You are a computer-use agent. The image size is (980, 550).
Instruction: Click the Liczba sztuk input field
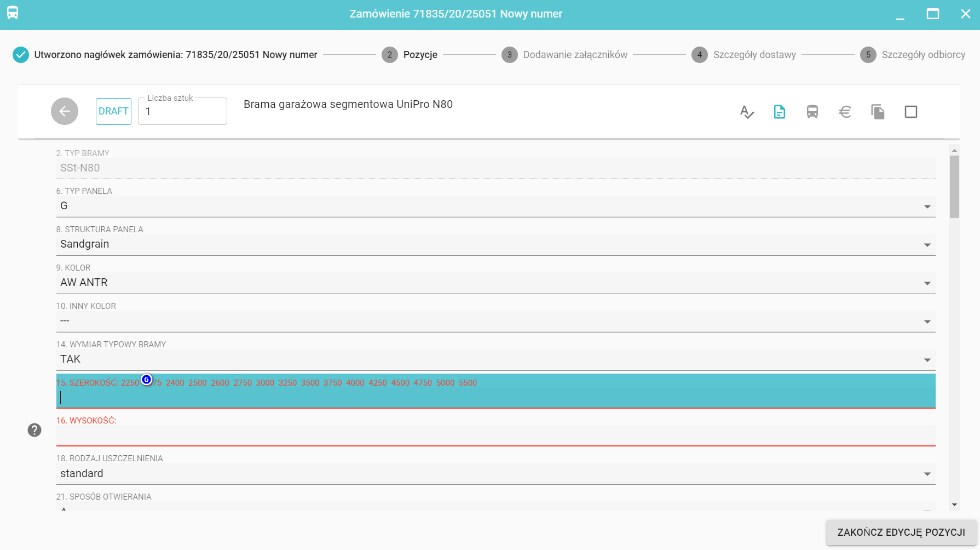point(182,112)
